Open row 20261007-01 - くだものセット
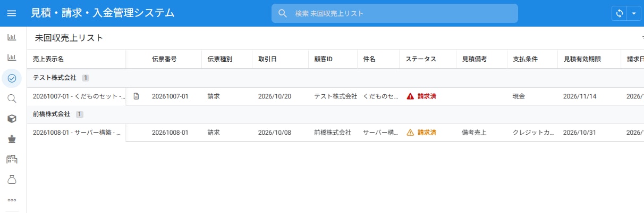This screenshot has height=213, width=644. pos(79,96)
